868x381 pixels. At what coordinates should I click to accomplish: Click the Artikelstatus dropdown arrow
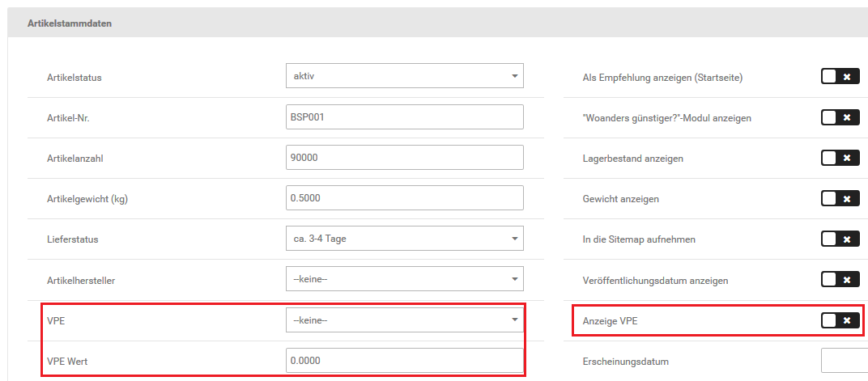coord(514,76)
